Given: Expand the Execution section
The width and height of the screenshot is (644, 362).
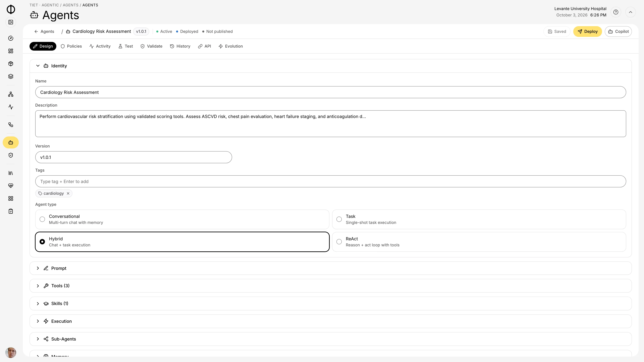Looking at the screenshot, I should [331, 321].
